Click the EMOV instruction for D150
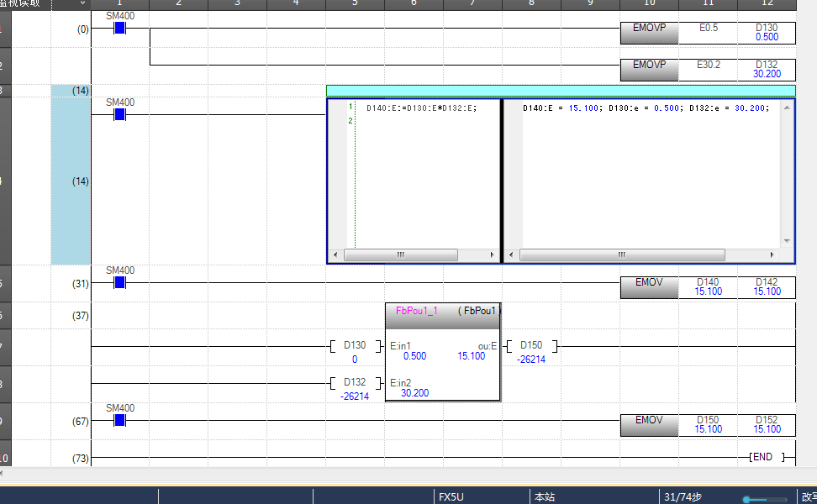This screenshot has height=504, width=817. pyautogui.click(x=648, y=425)
